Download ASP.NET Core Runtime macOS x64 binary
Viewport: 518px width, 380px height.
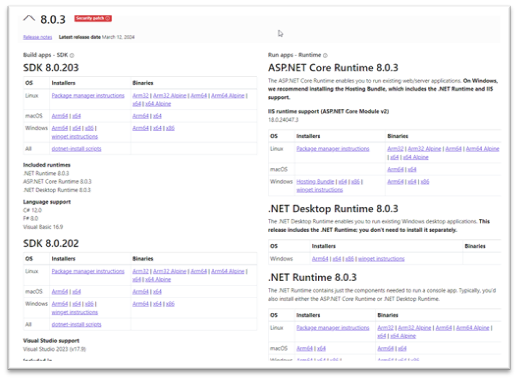(x=412, y=169)
